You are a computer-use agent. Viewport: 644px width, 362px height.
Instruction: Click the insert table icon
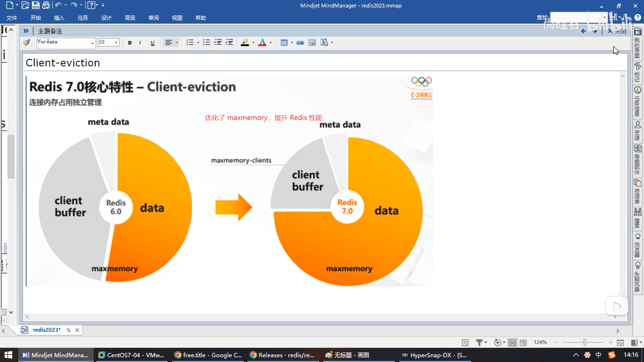click(284, 43)
